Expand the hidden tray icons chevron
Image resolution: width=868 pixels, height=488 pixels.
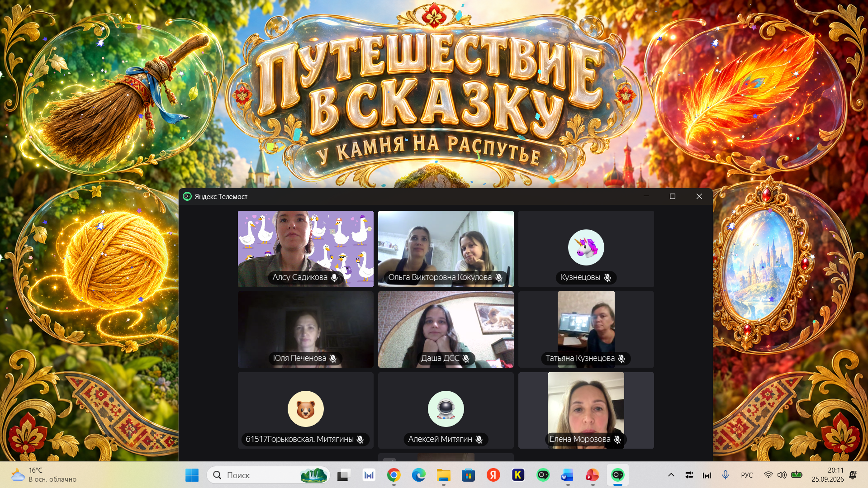pos(671,475)
